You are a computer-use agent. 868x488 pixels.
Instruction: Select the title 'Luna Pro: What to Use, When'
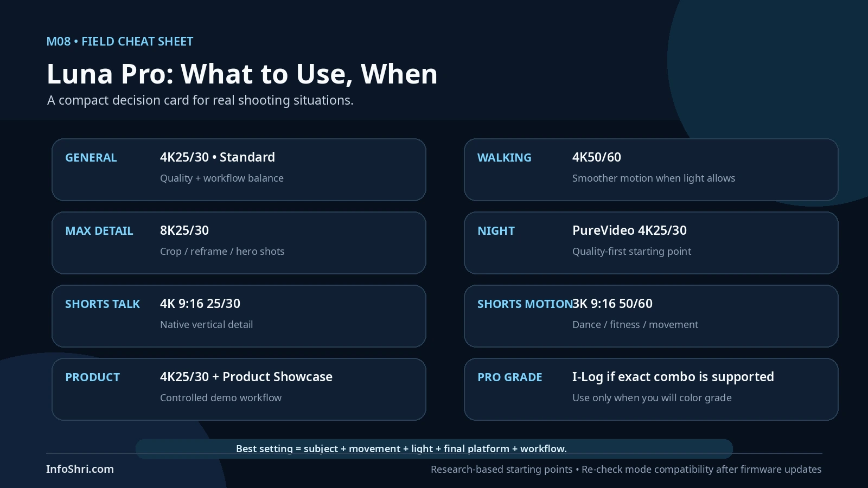[x=242, y=74]
